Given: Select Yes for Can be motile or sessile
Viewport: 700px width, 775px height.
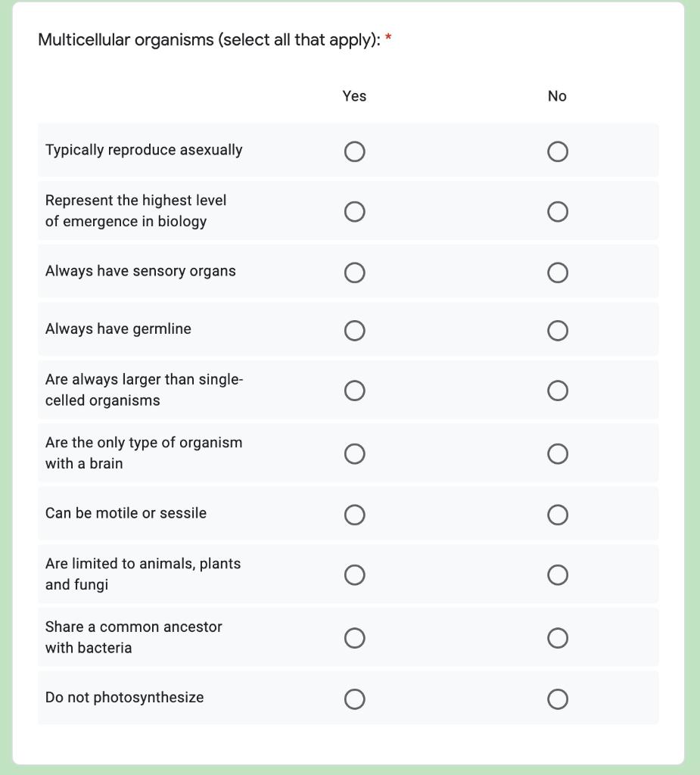Looking at the screenshot, I should point(354,515).
